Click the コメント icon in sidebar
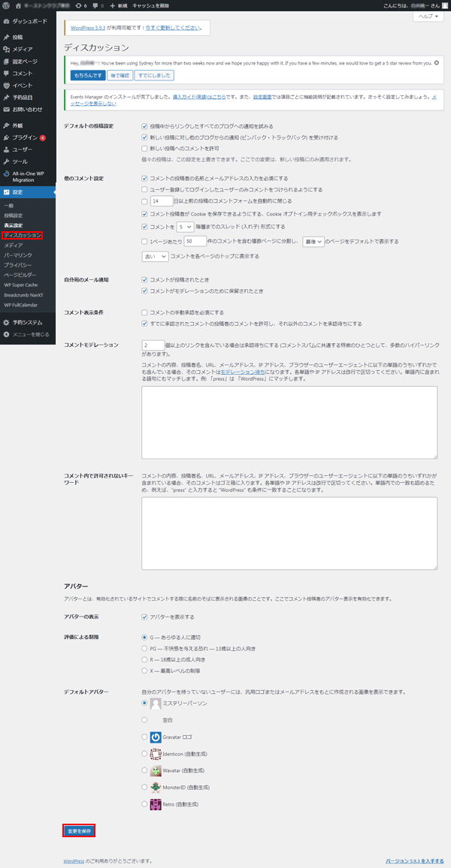Viewport: 451px width, 868px height. (6, 73)
